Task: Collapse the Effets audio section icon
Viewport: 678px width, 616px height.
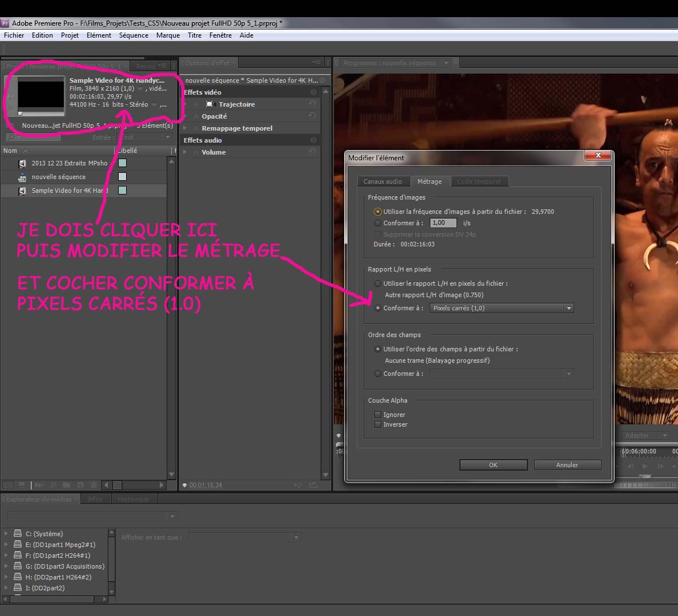Action: pos(313,140)
